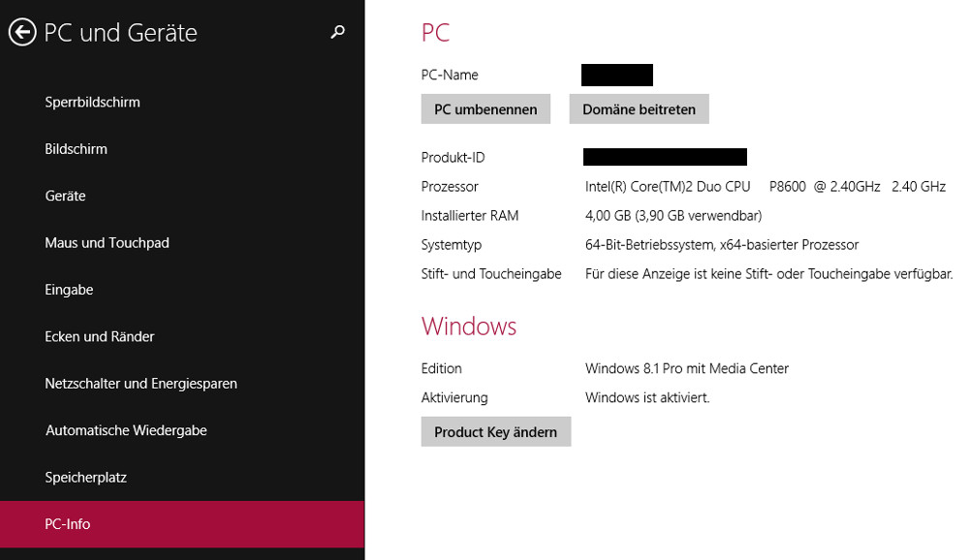Viewport: 969px width, 560px height.
Task: Click the 64-Bit-Betriebssystem value
Action: (722, 245)
